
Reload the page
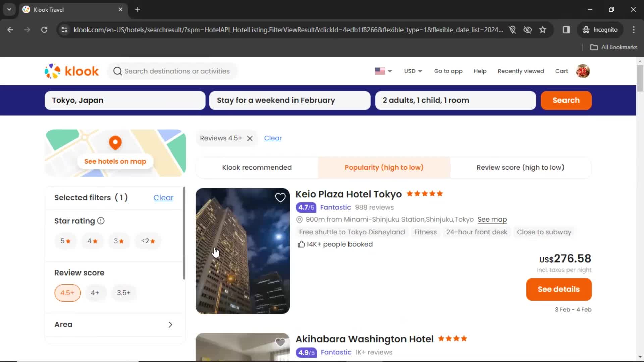pyautogui.click(x=44, y=30)
